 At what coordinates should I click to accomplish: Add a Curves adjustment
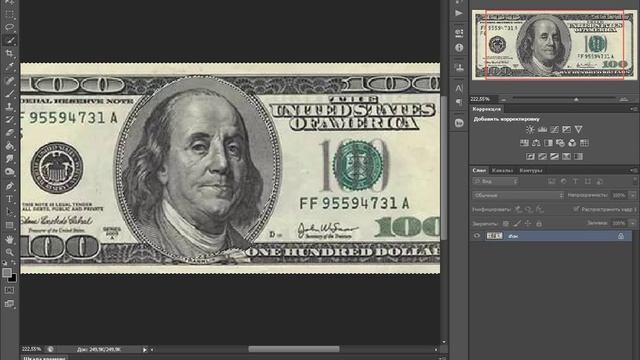click(x=554, y=129)
